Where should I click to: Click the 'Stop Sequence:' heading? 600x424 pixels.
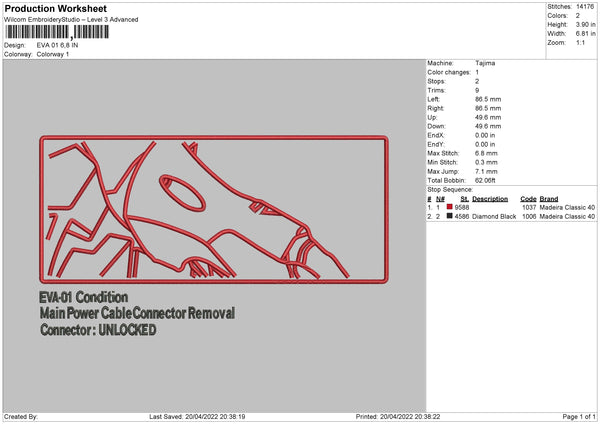[x=450, y=190]
